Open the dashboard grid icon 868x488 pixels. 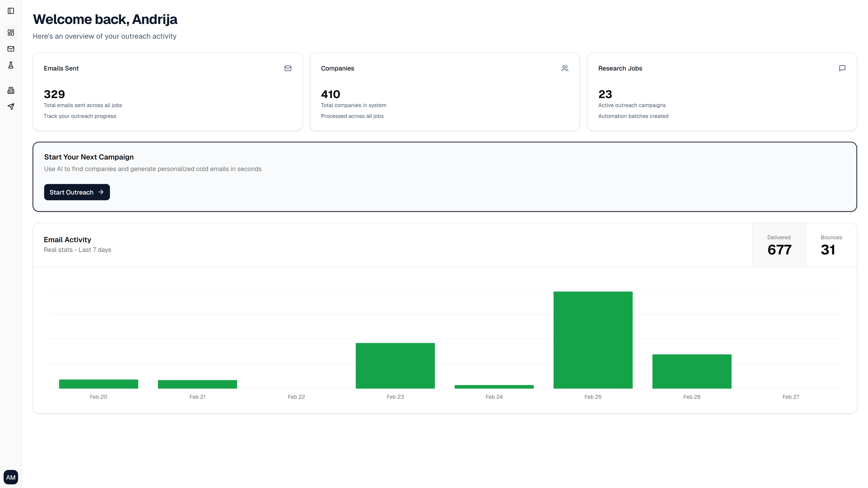point(11,33)
